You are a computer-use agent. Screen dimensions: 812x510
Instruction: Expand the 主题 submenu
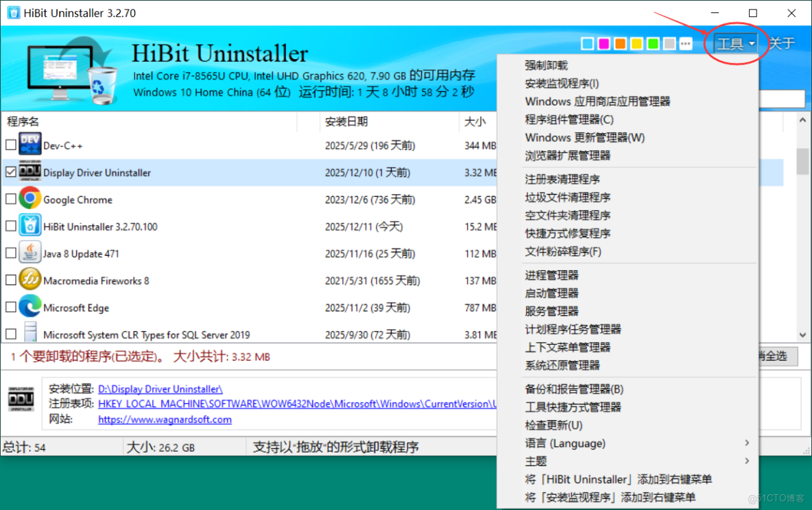(x=536, y=461)
